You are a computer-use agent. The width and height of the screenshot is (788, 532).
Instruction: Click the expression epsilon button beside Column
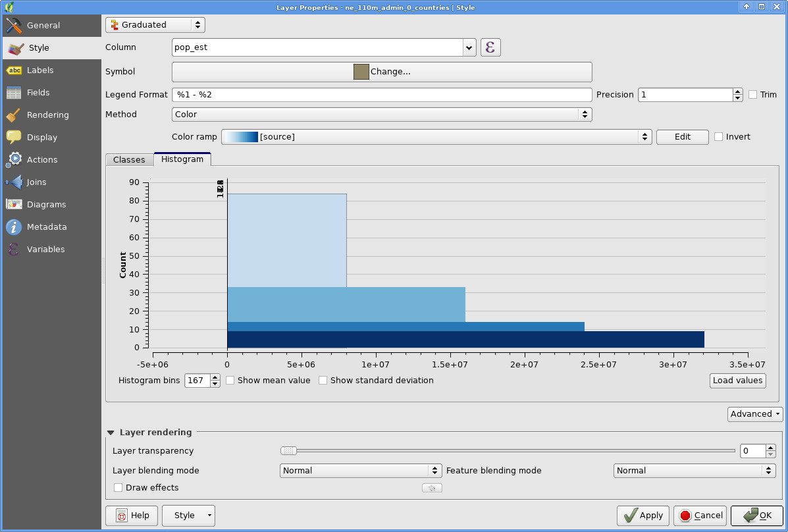click(490, 47)
